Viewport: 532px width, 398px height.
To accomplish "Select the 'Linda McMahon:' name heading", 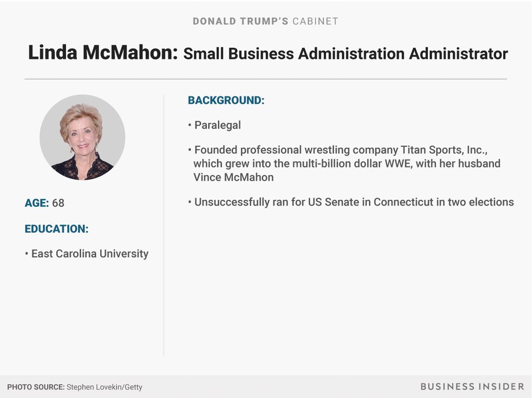I will pos(103,53).
